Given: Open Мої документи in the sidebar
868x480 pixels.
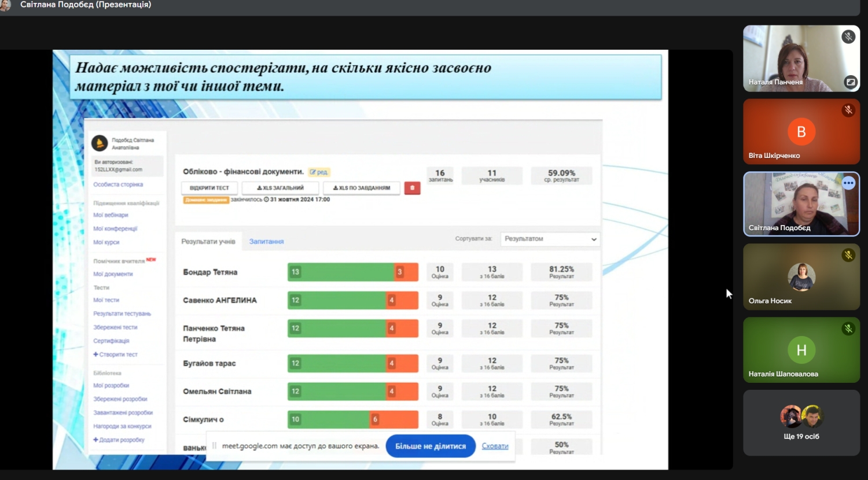Looking at the screenshot, I should [x=113, y=274].
